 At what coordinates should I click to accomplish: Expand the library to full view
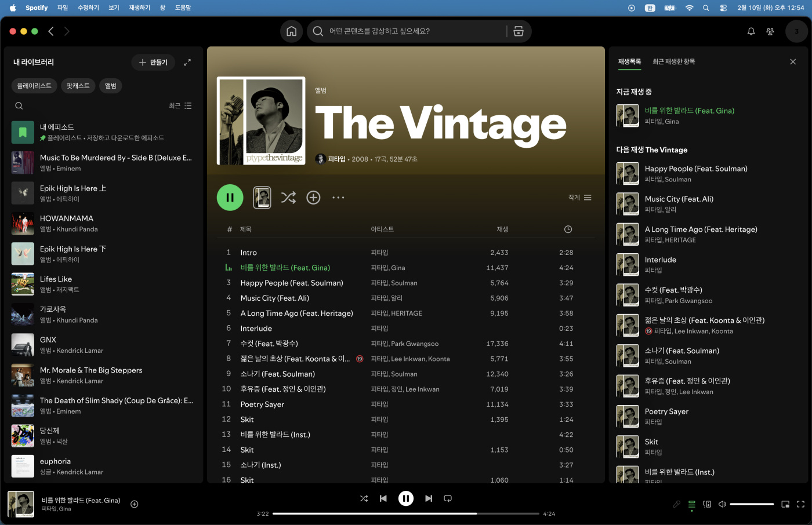coord(187,63)
